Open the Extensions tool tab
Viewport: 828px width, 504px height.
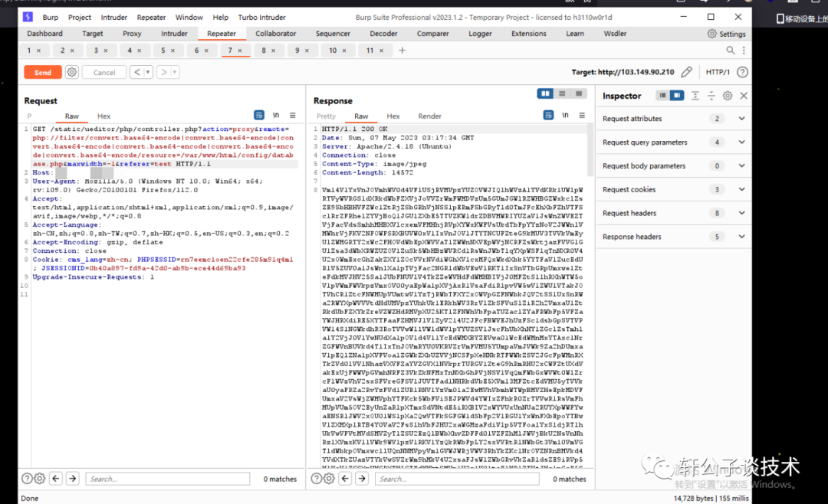pos(528,33)
